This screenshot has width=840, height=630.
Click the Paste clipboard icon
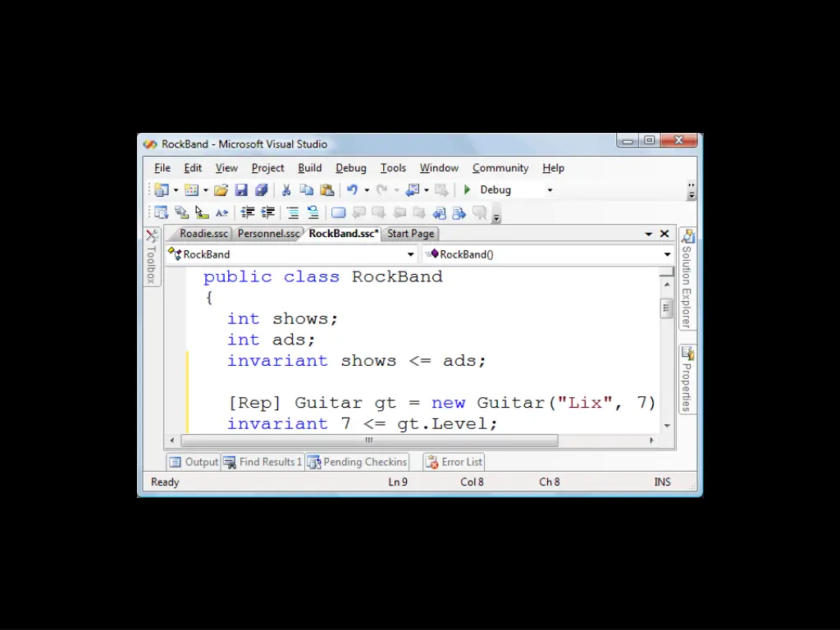pyautogui.click(x=326, y=190)
